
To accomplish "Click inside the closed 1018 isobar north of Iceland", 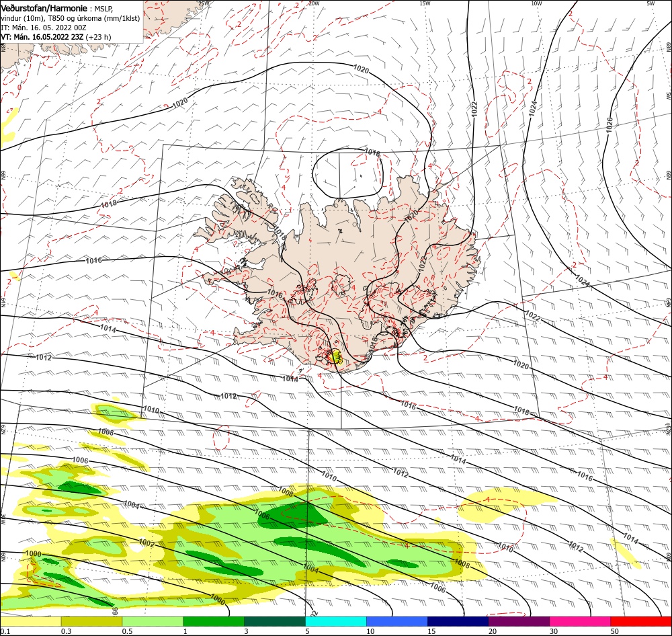I will [x=348, y=173].
